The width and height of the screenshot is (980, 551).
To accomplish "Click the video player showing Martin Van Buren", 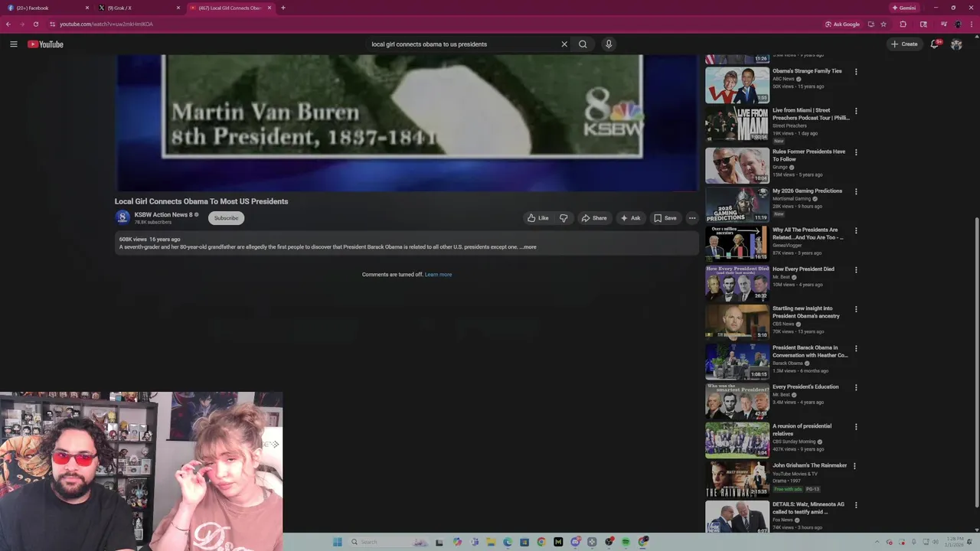I will point(407,122).
